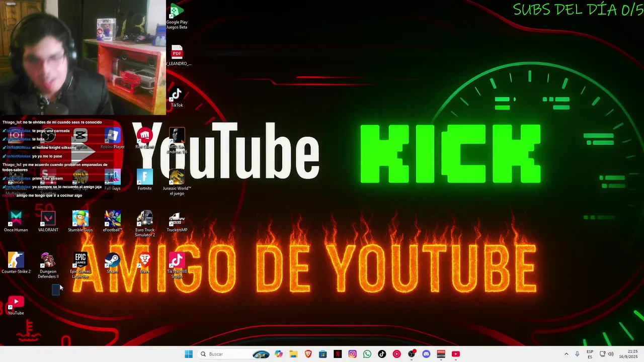
Task: Open Brave from the taskbar
Action: tap(308, 354)
